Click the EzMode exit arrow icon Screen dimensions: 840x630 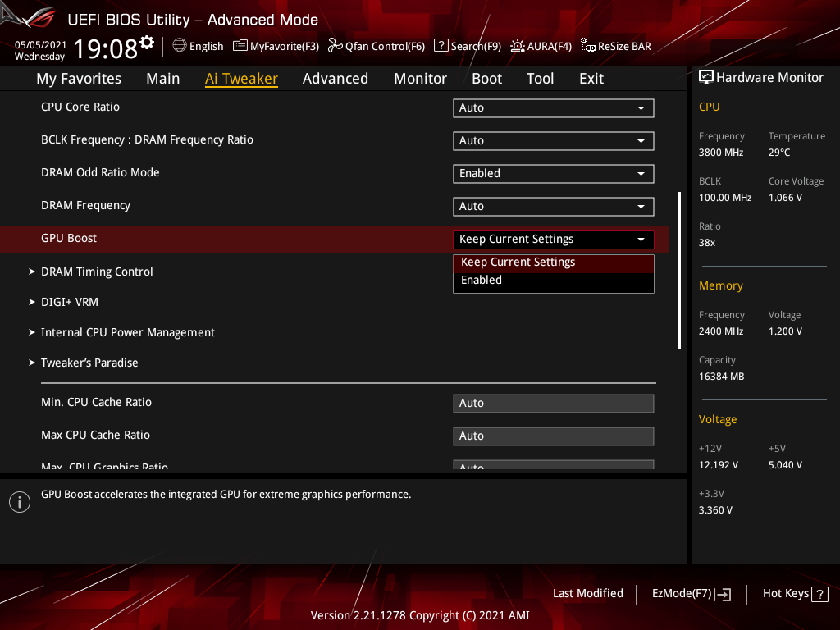click(x=724, y=594)
